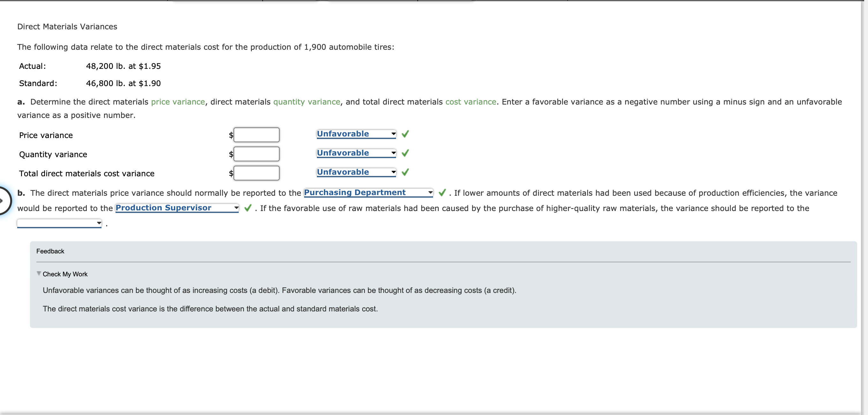
Task: Open the Price variance Unfavorable dropdown
Action: pyautogui.click(x=356, y=134)
